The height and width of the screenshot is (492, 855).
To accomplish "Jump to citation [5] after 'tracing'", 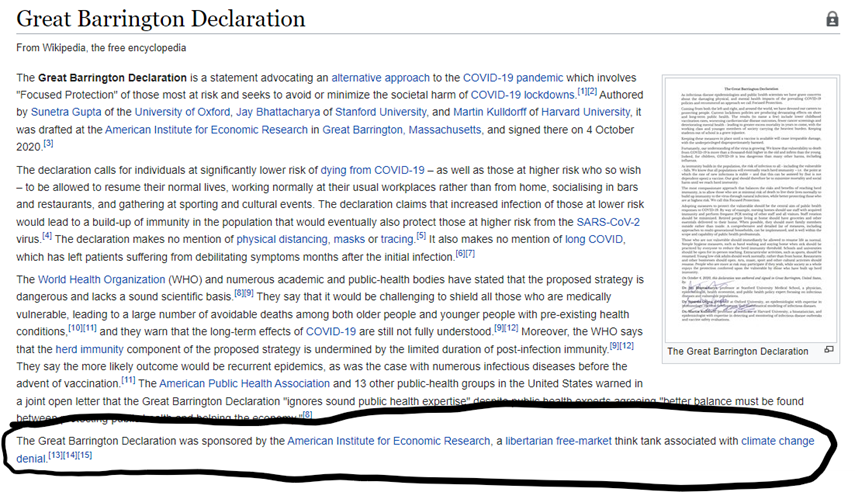I will tap(421, 236).
